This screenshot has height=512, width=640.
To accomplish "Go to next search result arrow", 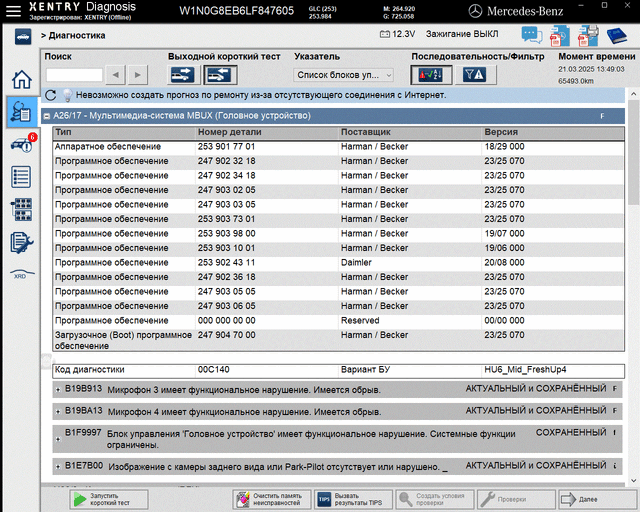I will 138,75.
